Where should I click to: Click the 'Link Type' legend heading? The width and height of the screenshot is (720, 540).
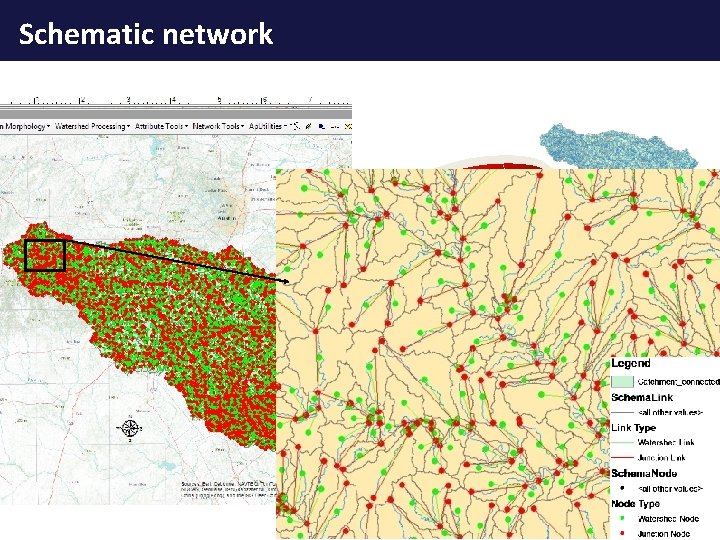[x=633, y=428]
